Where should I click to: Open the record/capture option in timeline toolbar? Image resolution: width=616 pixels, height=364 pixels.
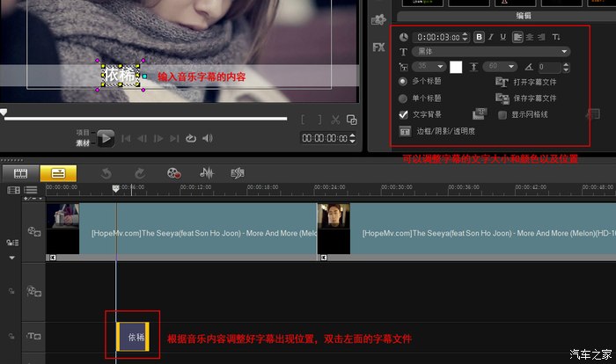click(x=174, y=173)
